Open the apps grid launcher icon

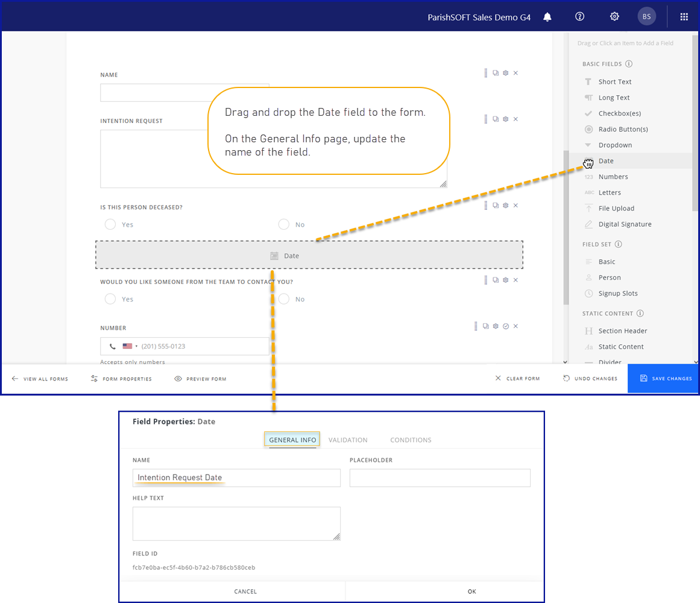click(684, 17)
